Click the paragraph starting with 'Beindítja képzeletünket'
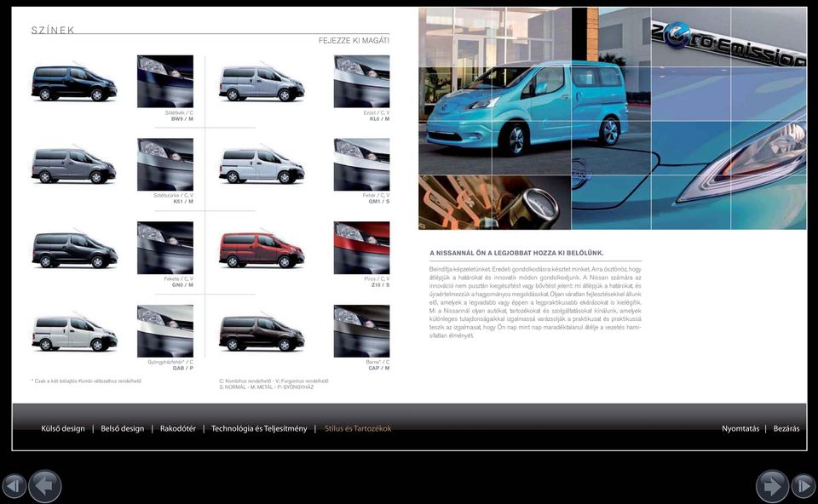The image size is (818, 504). click(535, 302)
